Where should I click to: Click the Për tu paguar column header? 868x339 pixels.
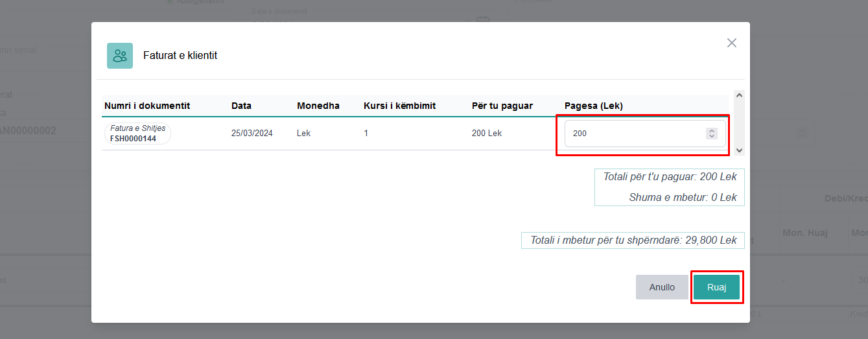pos(502,106)
